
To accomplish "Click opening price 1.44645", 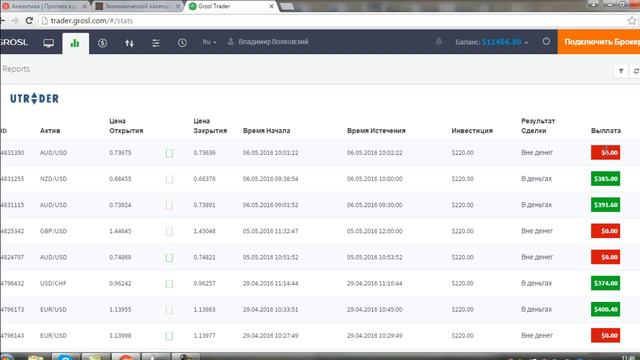I will [x=120, y=231].
